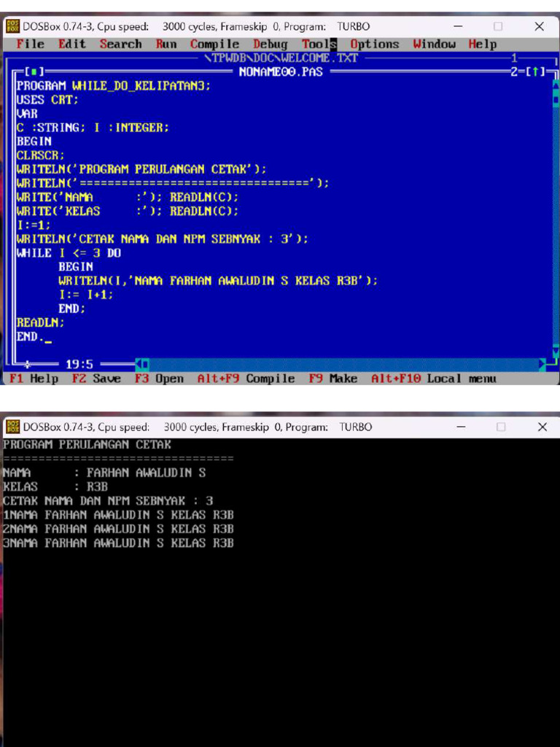Click F3 Open in the status bar
The width and height of the screenshot is (560, 747).
[159, 379]
